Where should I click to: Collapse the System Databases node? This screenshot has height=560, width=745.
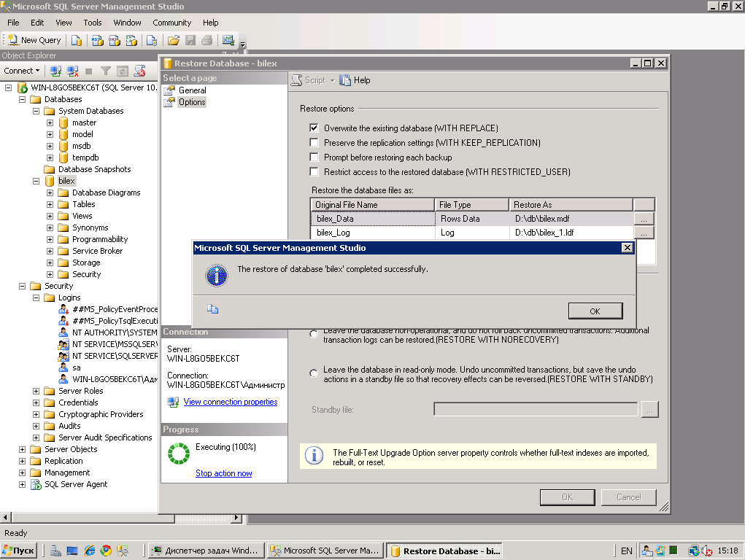click(36, 111)
